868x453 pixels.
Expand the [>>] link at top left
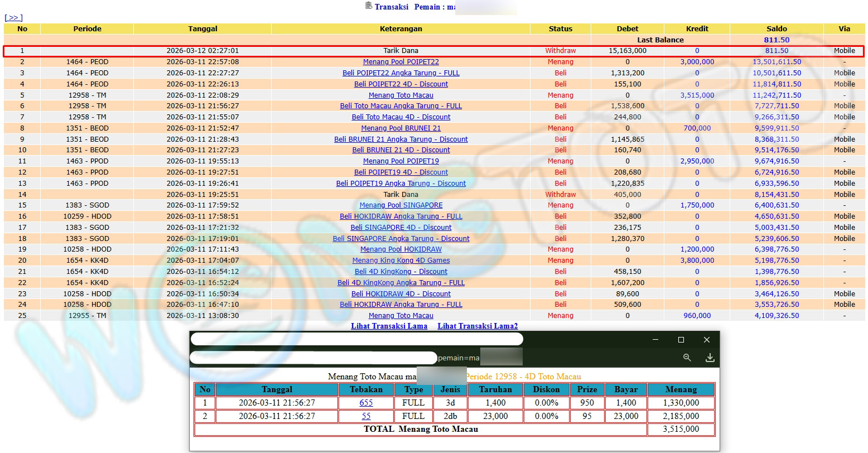coord(13,18)
